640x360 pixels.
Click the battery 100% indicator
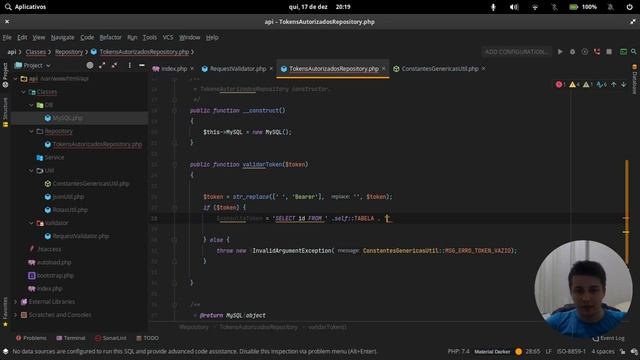tap(583, 7)
